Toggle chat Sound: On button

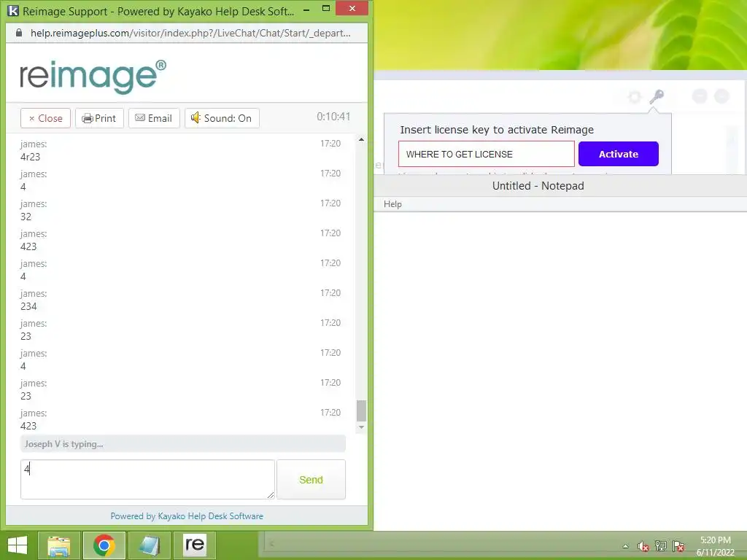click(222, 118)
